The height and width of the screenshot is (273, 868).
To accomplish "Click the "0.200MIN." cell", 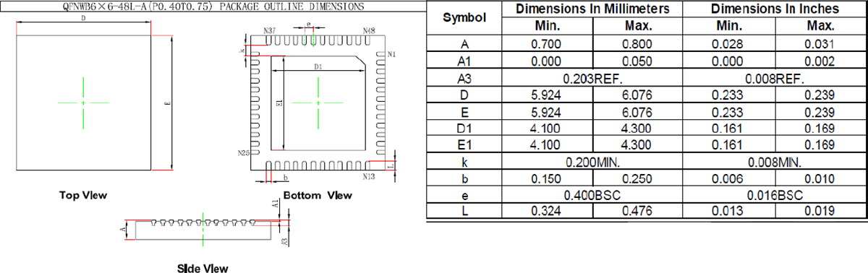I will (593, 162).
